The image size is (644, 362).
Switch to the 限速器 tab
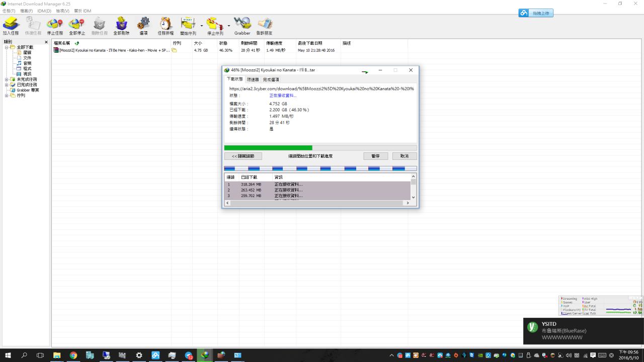tap(253, 79)
